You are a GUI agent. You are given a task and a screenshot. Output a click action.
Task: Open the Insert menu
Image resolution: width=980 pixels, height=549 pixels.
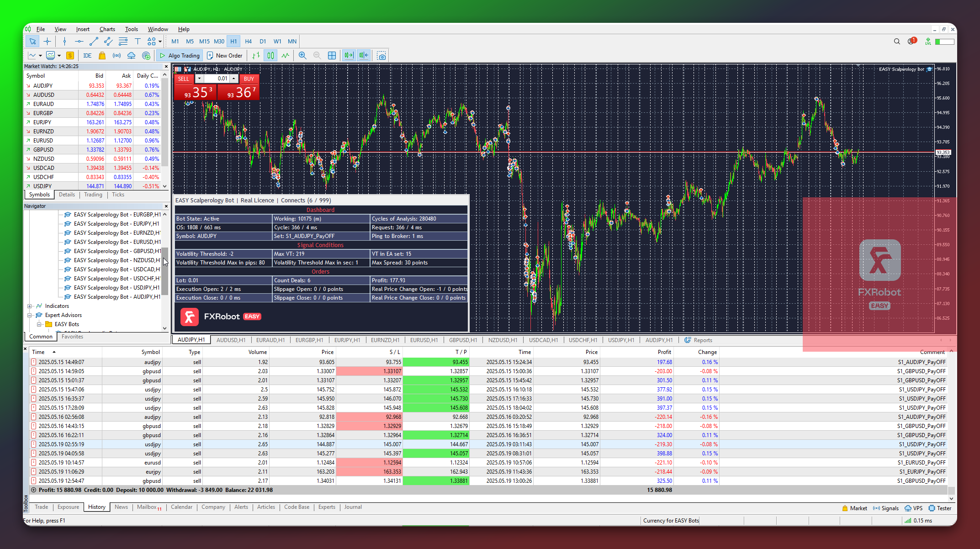tap(83, 29)
